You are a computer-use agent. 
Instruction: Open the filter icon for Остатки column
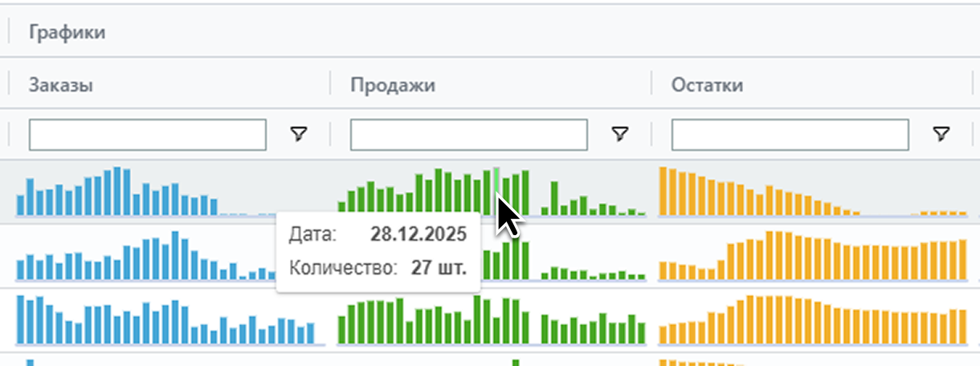tap(941, 135)
